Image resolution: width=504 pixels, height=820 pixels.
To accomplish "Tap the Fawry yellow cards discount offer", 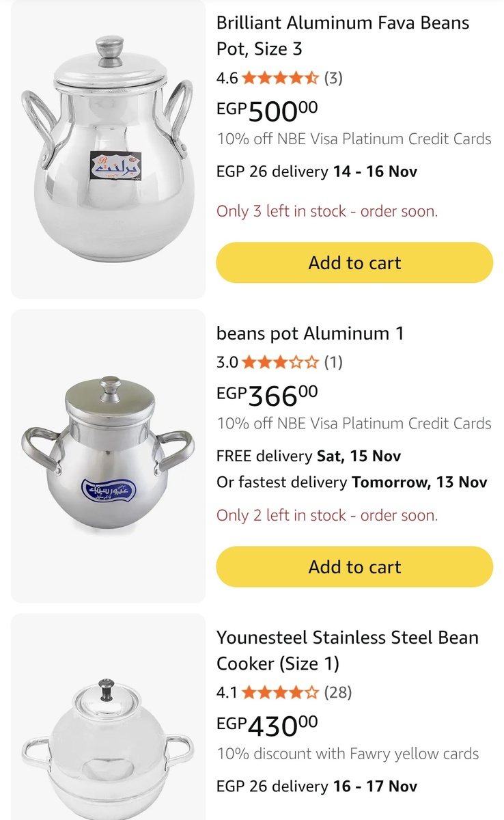I will (x=348, y=754).
